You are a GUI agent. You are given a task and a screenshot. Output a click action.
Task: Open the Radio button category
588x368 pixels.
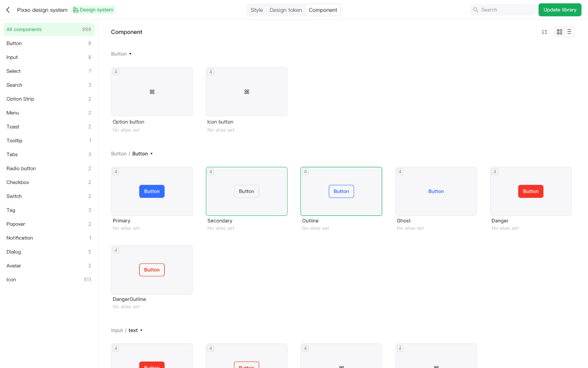pos(49,168)
